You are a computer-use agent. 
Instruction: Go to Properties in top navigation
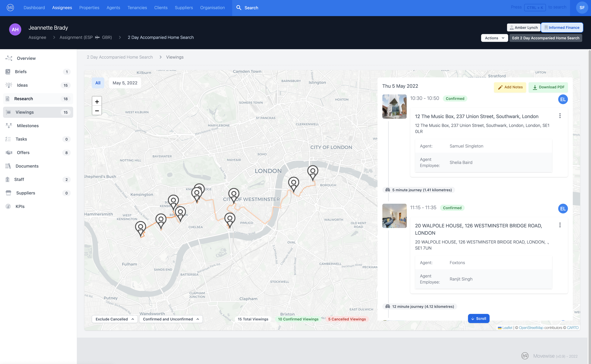89,8
